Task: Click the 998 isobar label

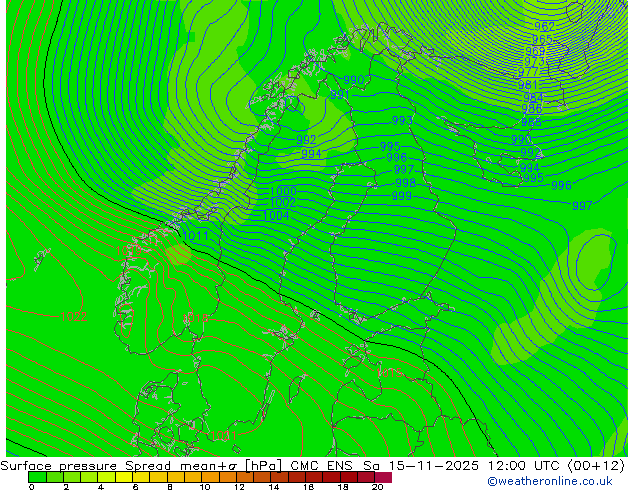Action: 406,183
